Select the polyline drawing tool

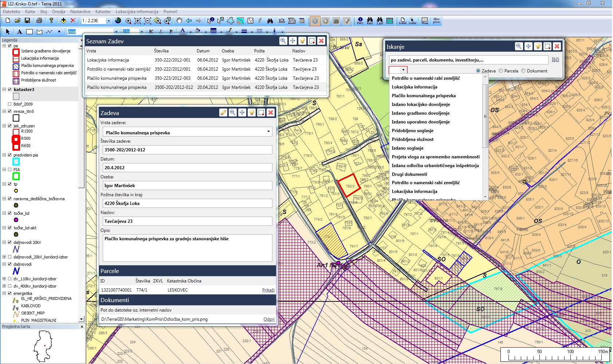[x=49, y=32]
